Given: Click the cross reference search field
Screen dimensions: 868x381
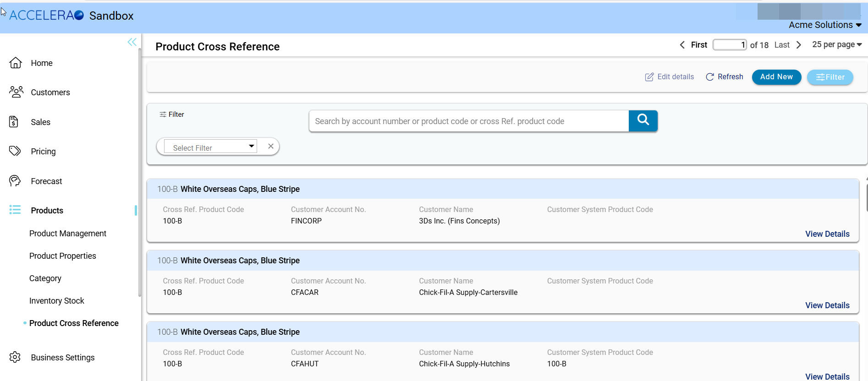Looking at the screenshot, I should [x=468, y=121].
